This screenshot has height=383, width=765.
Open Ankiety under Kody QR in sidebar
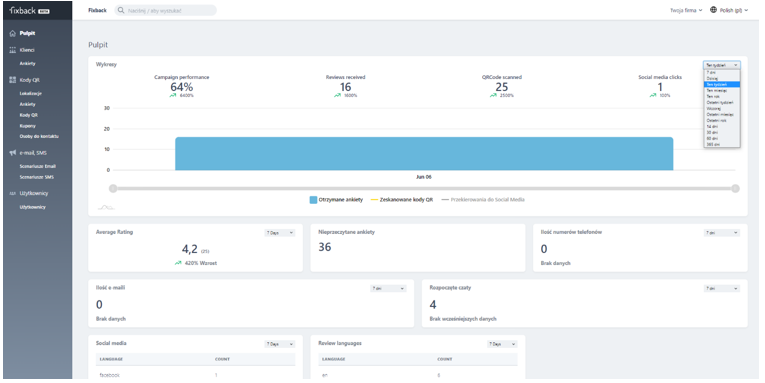click(27, 104)
